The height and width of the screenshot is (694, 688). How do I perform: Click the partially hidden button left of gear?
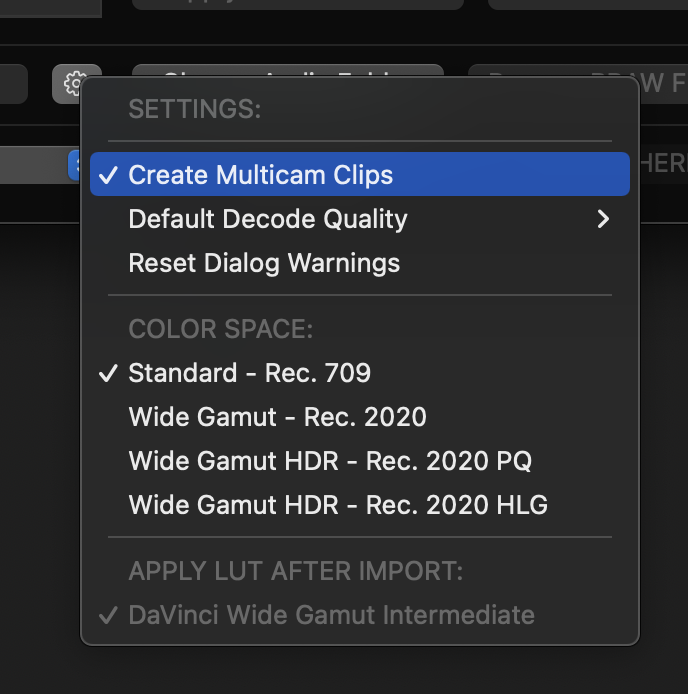point(13,84)
